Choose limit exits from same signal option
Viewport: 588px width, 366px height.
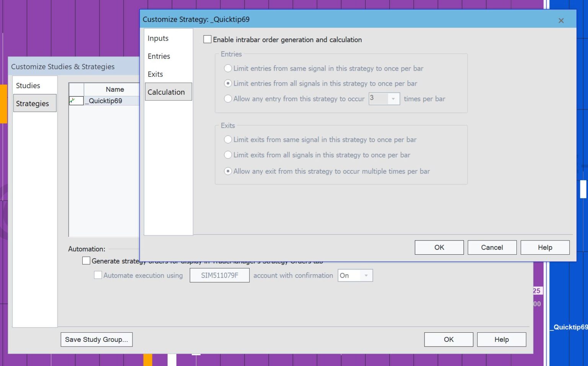click(x=228, y=140)
